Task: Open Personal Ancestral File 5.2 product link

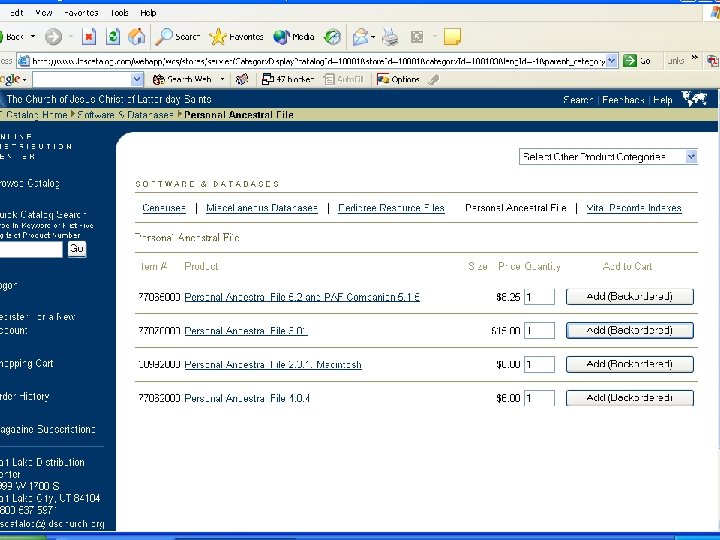Action: [x=302, y=297]
